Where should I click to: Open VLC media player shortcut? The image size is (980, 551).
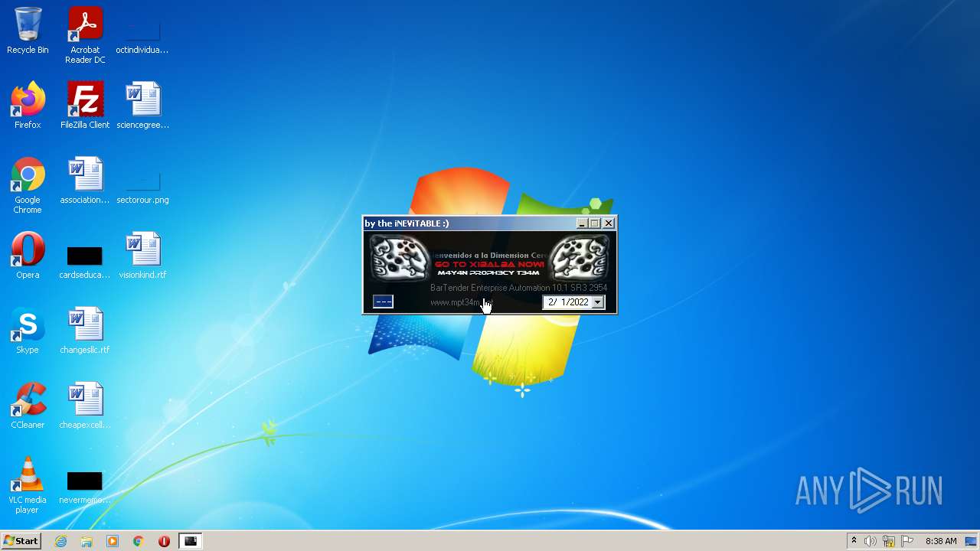click(28, 485)
